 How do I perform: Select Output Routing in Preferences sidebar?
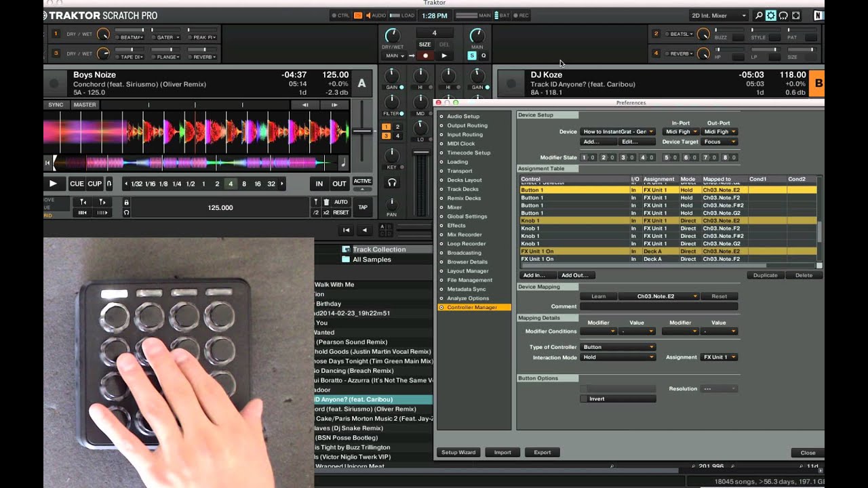[467, 125]
